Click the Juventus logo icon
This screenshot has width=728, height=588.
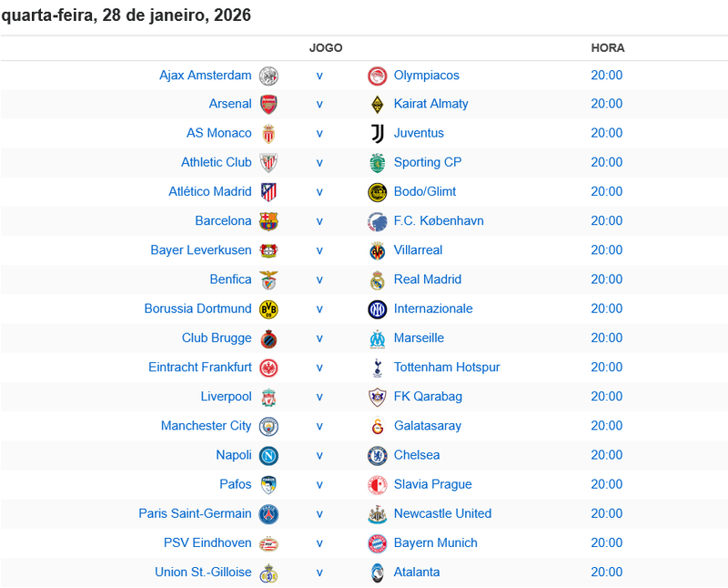[x=377, y=134]
